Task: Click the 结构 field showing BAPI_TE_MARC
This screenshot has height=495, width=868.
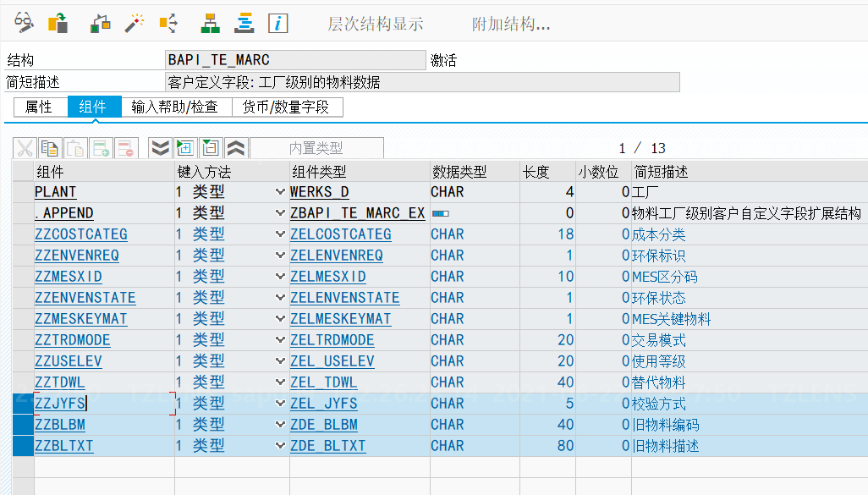Action: pos(294,59)
